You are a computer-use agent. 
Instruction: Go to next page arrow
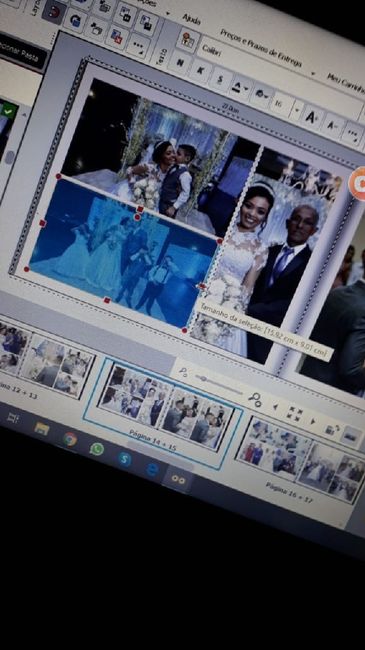(x=313, y=421)
